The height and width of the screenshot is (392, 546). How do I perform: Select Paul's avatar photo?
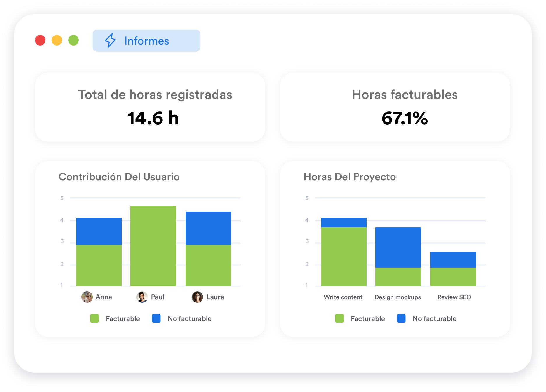tap(142, 297)
